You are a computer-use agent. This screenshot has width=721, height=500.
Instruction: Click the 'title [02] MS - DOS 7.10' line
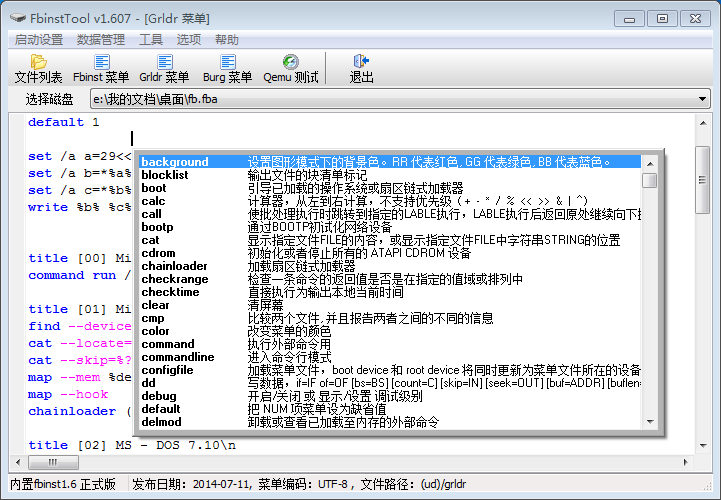pos(132,445)
